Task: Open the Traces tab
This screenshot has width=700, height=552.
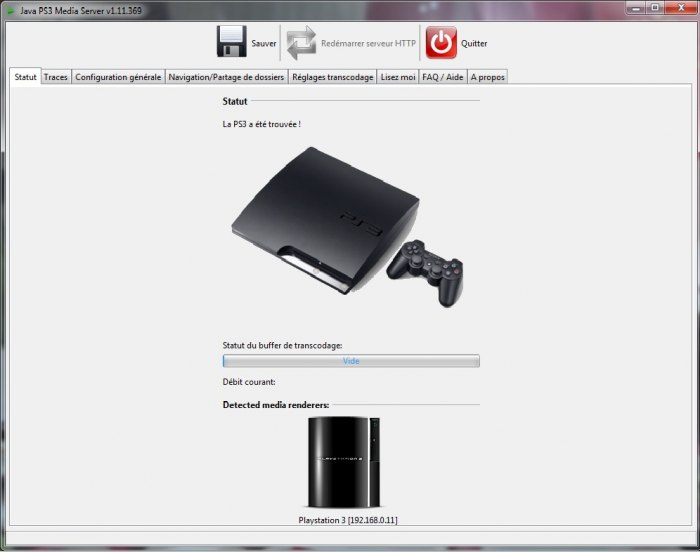Action: pyautogui.click(x=56, y=77)
